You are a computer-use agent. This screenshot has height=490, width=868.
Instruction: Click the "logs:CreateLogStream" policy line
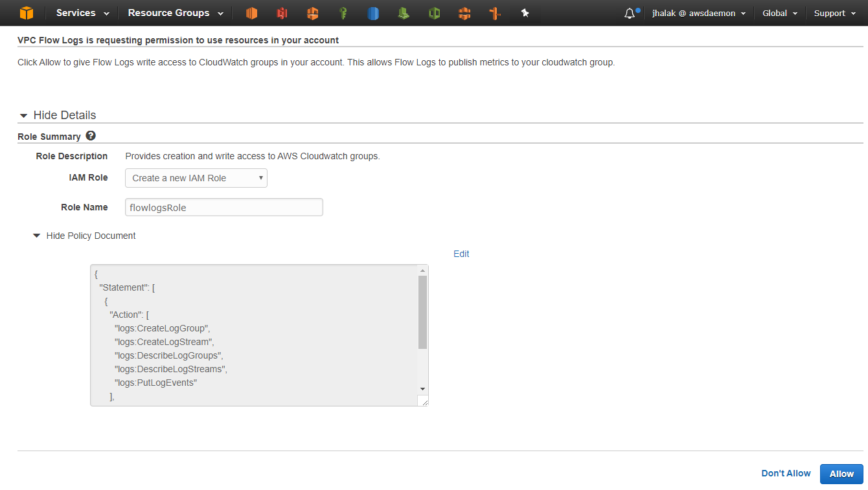point(164,342)
